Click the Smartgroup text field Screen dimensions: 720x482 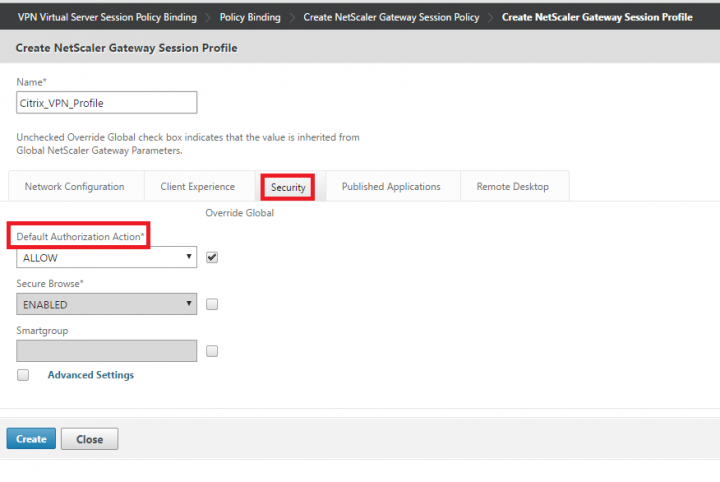(107, 351)
